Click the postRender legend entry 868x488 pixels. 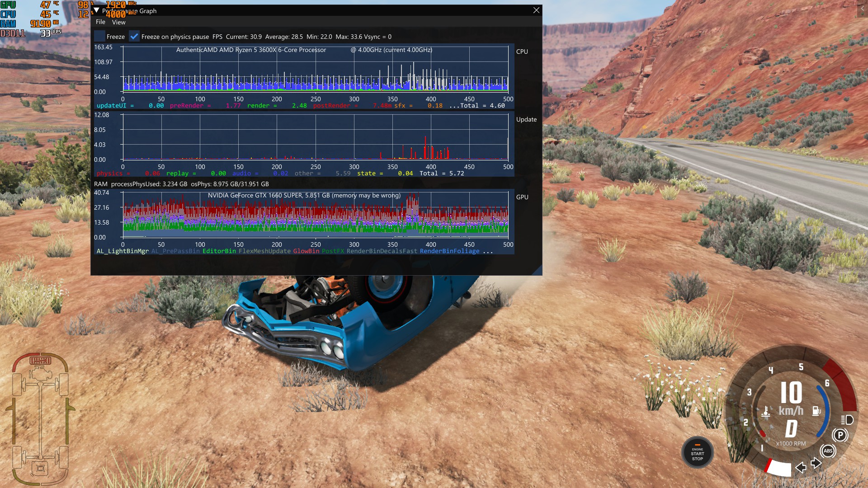click(352, 106)
